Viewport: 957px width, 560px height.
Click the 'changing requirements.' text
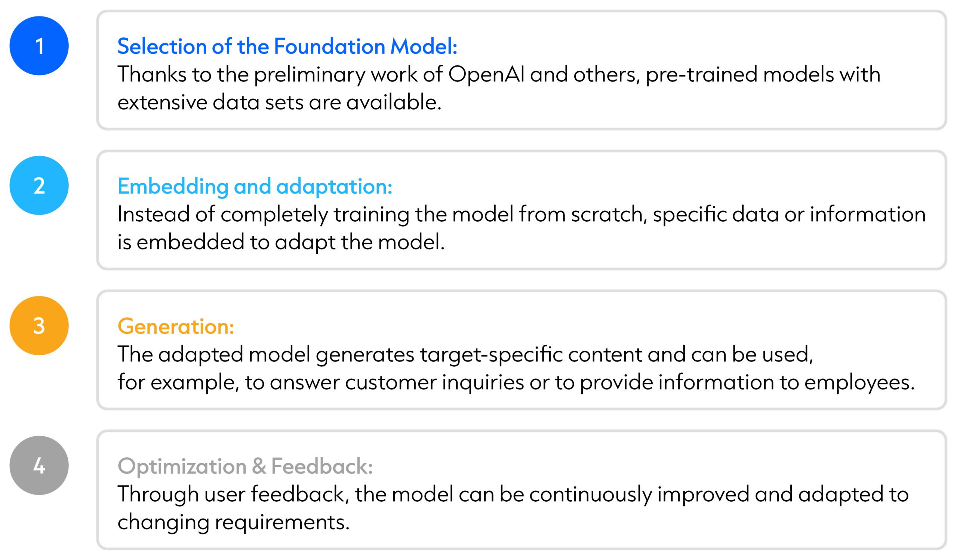tap(233, 522)
